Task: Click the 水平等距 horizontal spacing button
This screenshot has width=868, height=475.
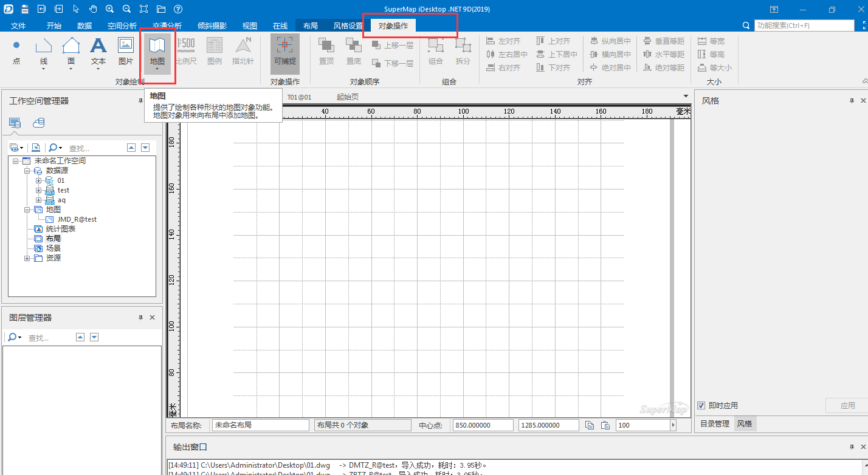Action: [664, 54]
